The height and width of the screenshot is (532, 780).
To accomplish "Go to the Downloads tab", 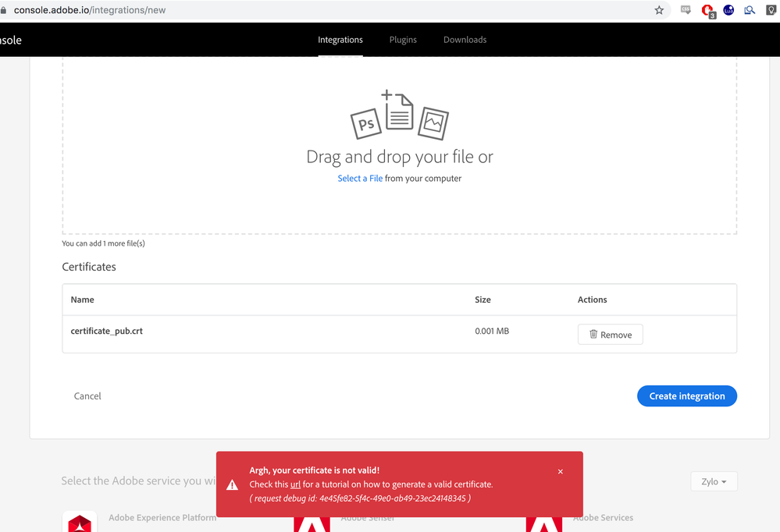I will [465, 40].
